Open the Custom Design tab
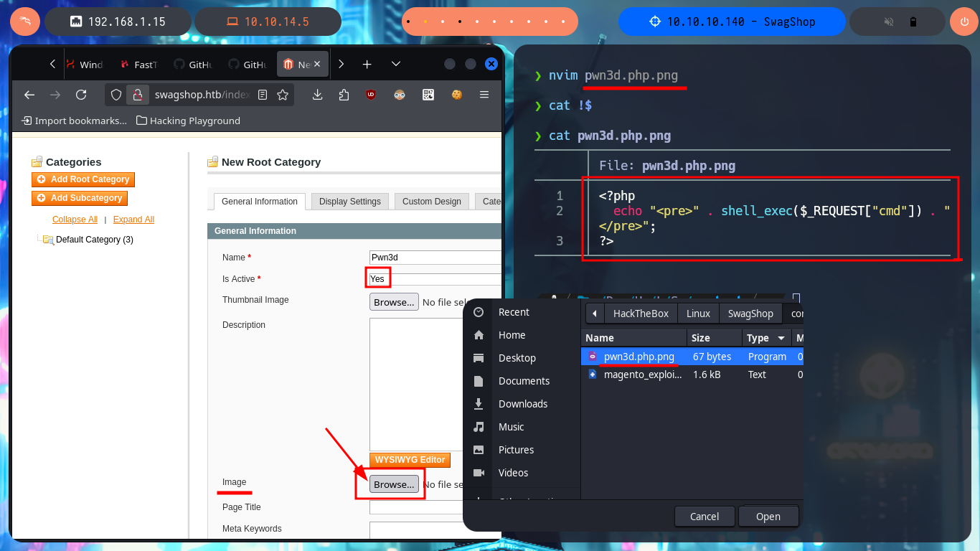 [432, 202]
